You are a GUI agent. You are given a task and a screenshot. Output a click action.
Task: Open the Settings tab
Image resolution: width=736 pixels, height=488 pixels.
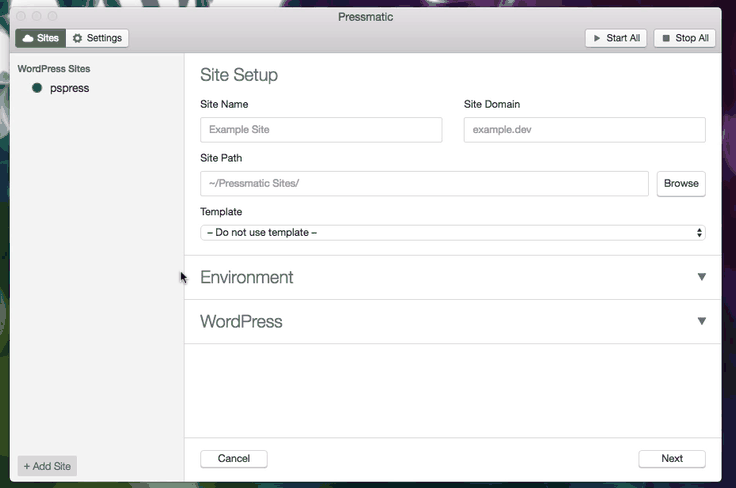(97, 38)
